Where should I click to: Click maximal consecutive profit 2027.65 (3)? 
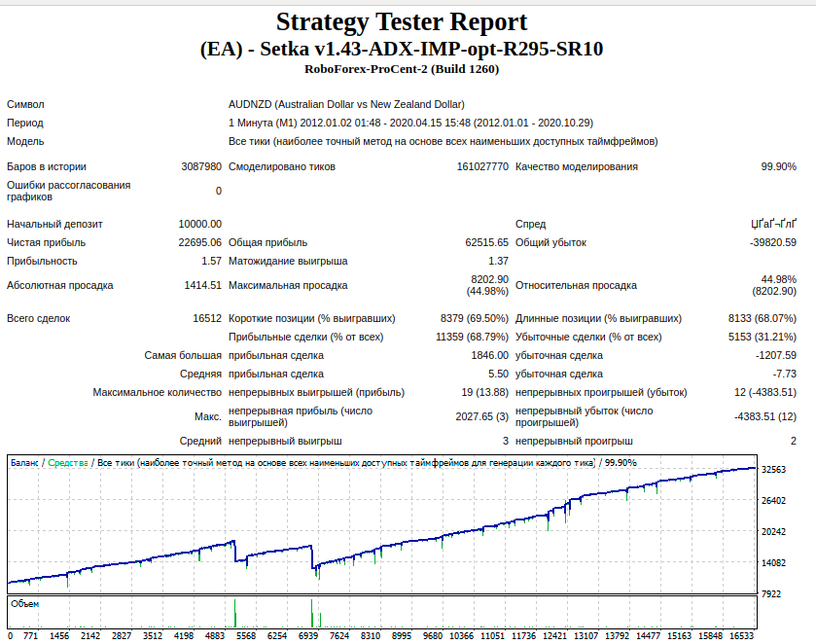click(x=481, y=416)
